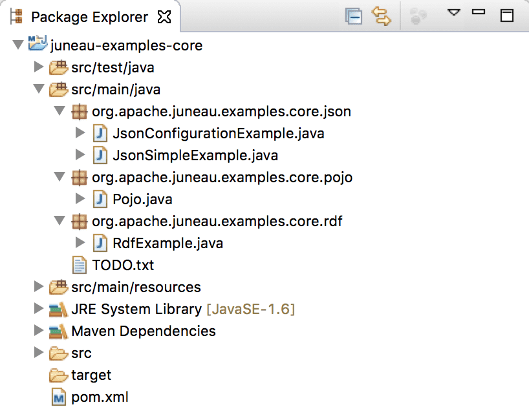Select the src/main/java label

[x=116, y=89]
